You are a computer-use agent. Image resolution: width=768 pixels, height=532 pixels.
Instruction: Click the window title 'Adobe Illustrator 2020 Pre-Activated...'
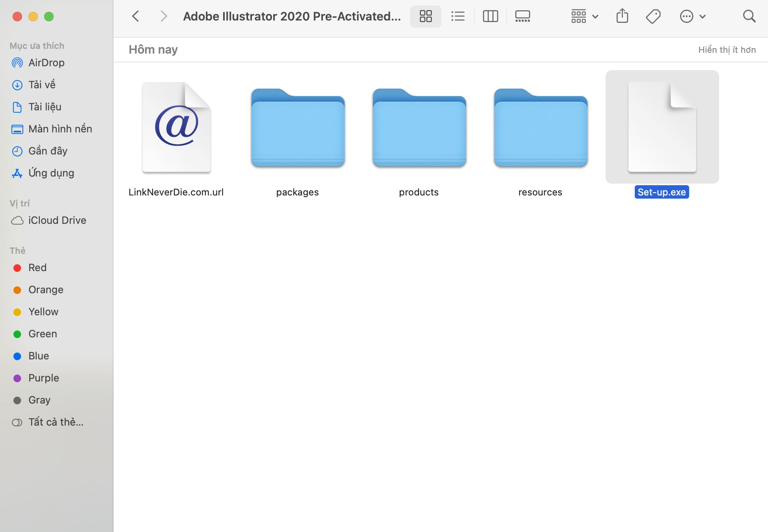(292, 17)
